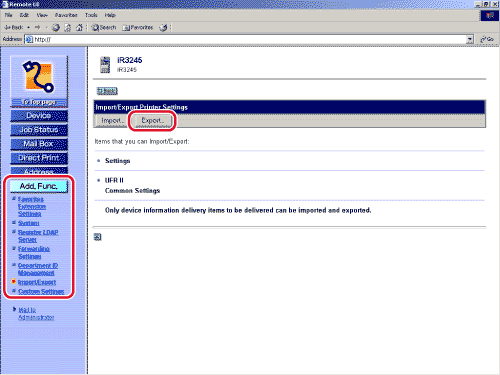500x375 pixels.
Task: Click the Mail to Administrator link
Action: coord(36,313)
